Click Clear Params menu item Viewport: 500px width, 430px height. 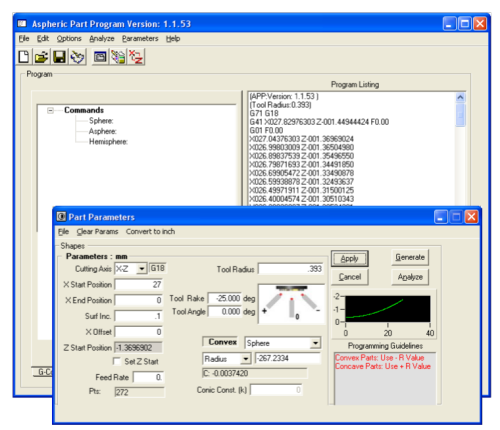[97, 232]
